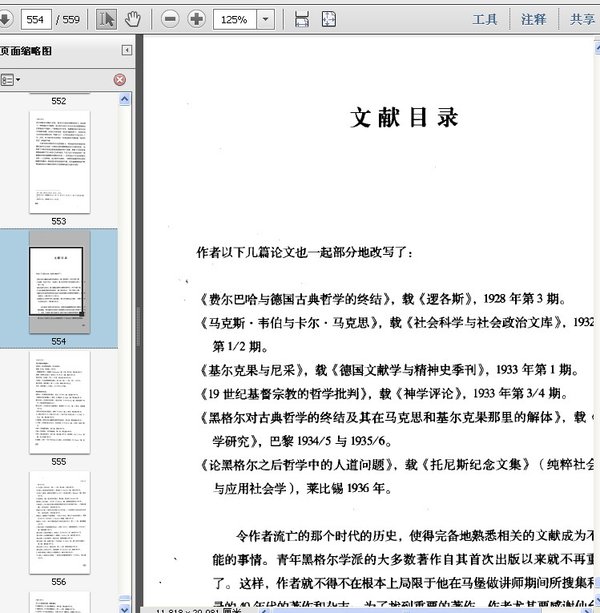The width and height of the screenshot is (600, 613).
Task: Jump to page 555 thumbnail
Action: tap(59, 401)
